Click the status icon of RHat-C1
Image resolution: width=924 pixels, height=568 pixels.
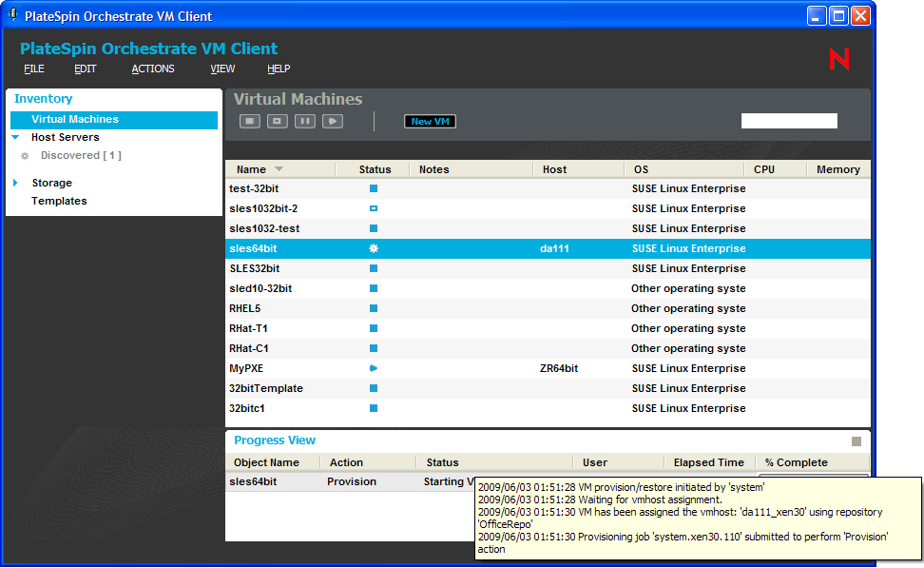(374, 349)
